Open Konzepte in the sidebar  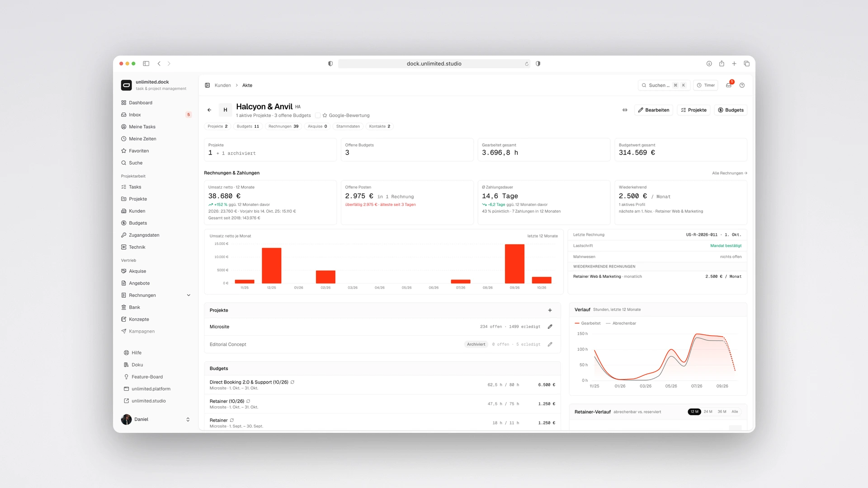point(156,319)
